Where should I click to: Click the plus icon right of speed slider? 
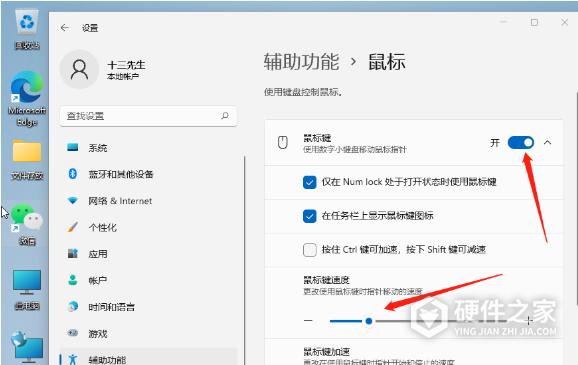529,321
